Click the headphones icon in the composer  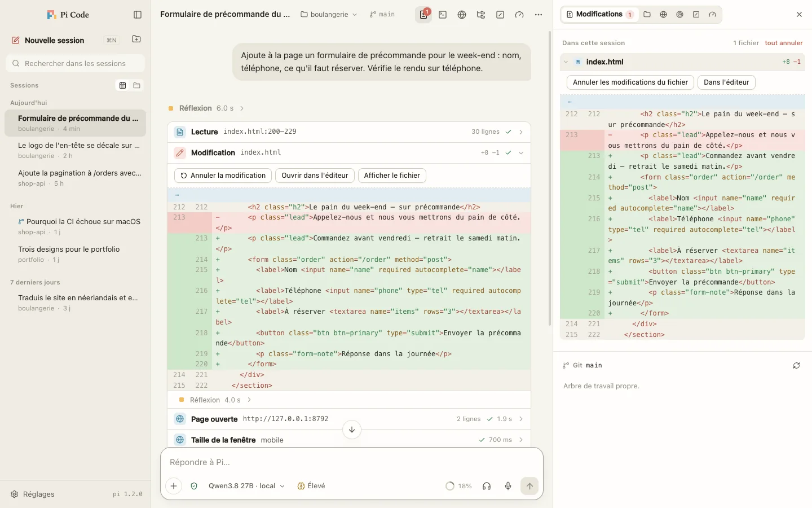click(x=487, y=486)
